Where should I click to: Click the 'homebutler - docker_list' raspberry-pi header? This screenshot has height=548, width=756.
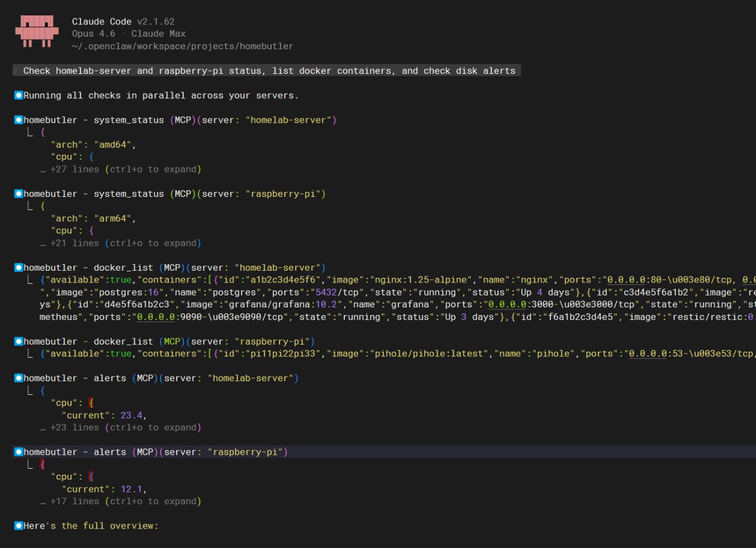coord(170,342)
